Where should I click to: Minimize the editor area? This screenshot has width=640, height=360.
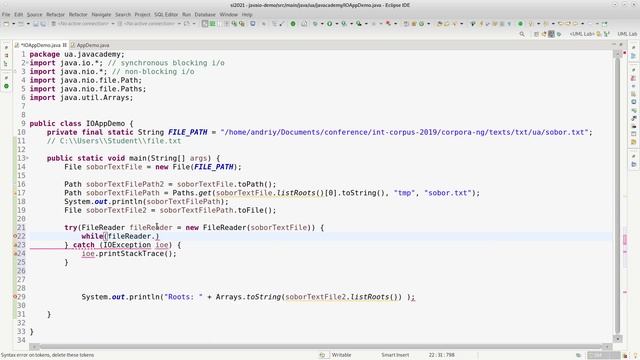[614, 44]
